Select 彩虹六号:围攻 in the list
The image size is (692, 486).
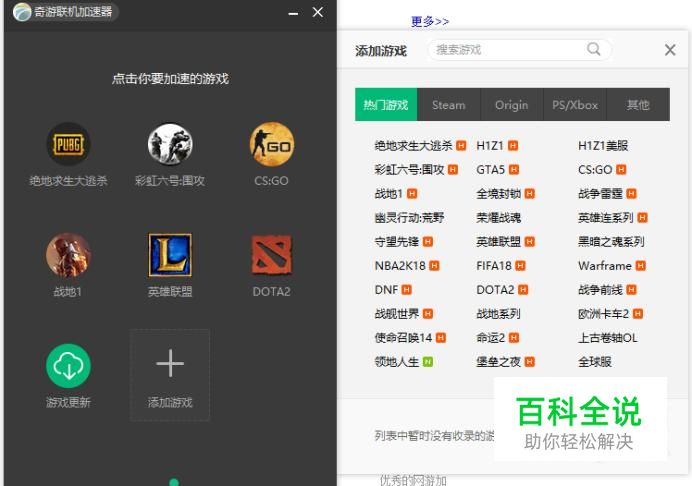pyautogui.click(x=409, y=170)
